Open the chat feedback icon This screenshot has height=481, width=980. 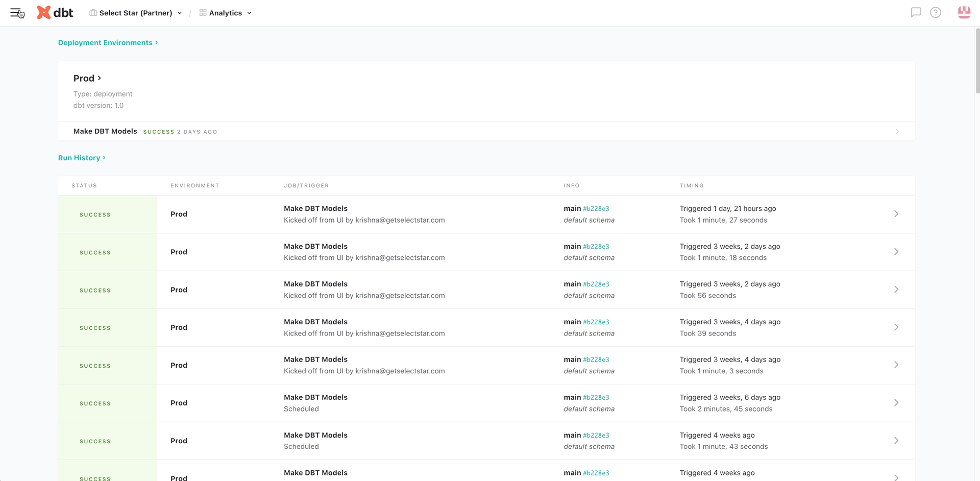click(916, 12)
